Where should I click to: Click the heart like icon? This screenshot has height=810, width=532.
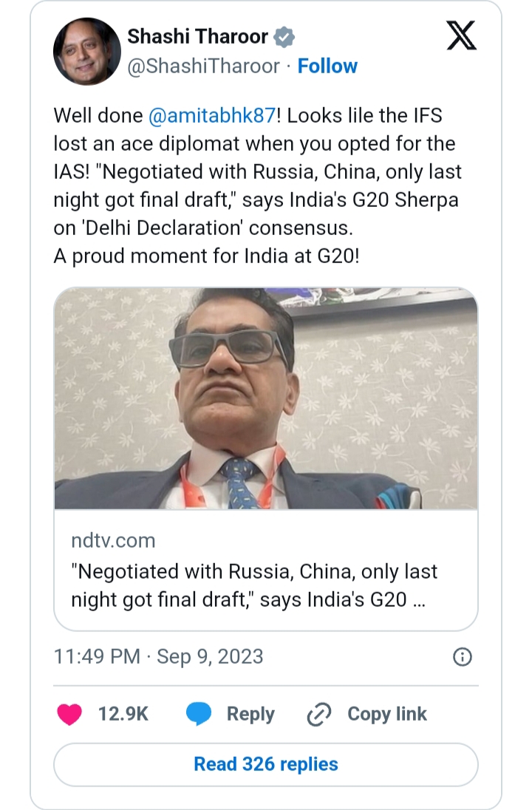[x=69, y=714]
